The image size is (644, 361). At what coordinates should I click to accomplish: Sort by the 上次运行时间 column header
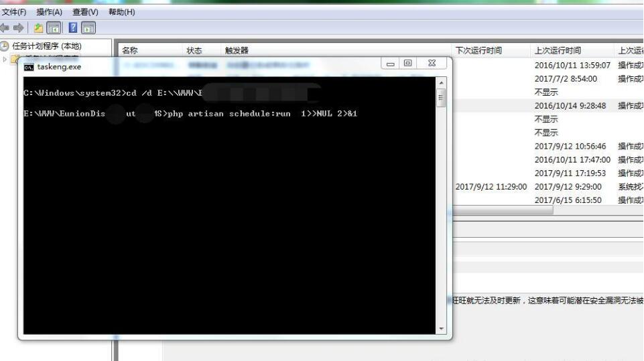[558, 51]
